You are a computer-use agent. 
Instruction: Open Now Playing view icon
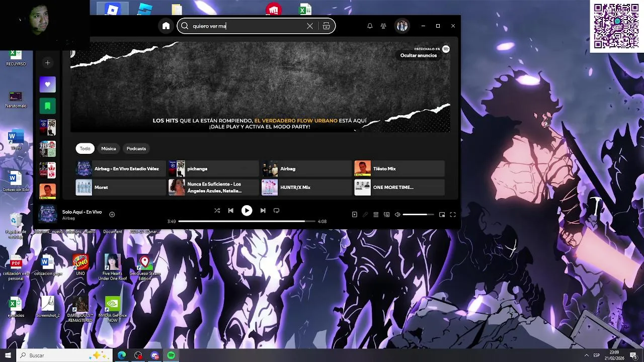[354, 215]
